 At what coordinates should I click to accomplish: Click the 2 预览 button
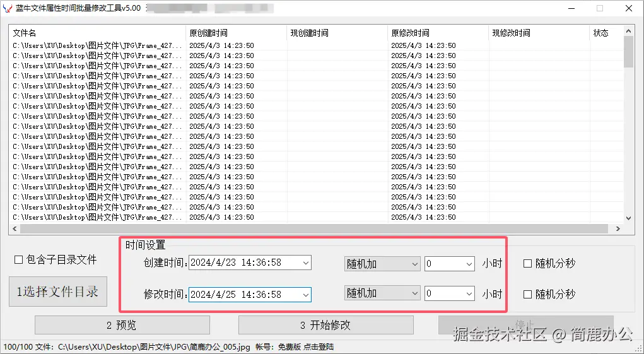pyautogui.click(x=122, y=325)
